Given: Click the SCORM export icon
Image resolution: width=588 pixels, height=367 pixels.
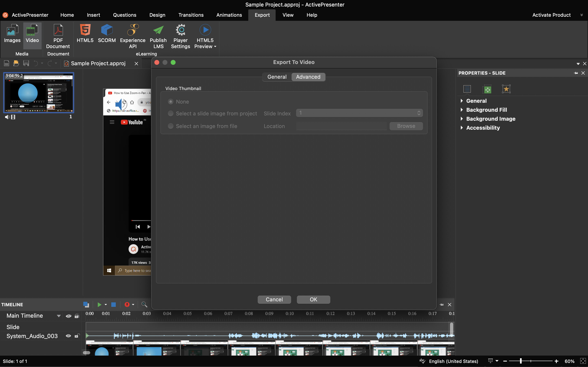Looking at the screenshot, I should 107,30.
